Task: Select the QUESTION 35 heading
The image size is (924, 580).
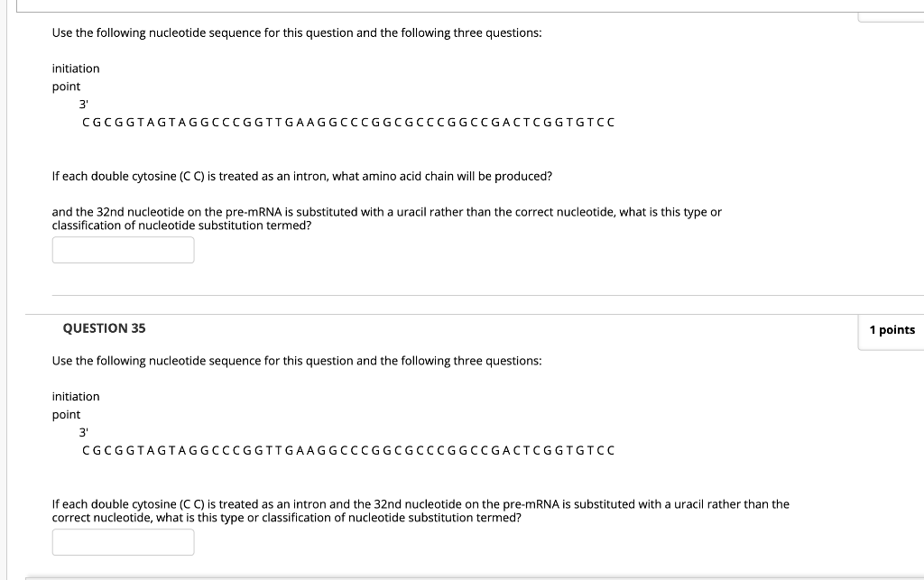Action: click(103, 328)
